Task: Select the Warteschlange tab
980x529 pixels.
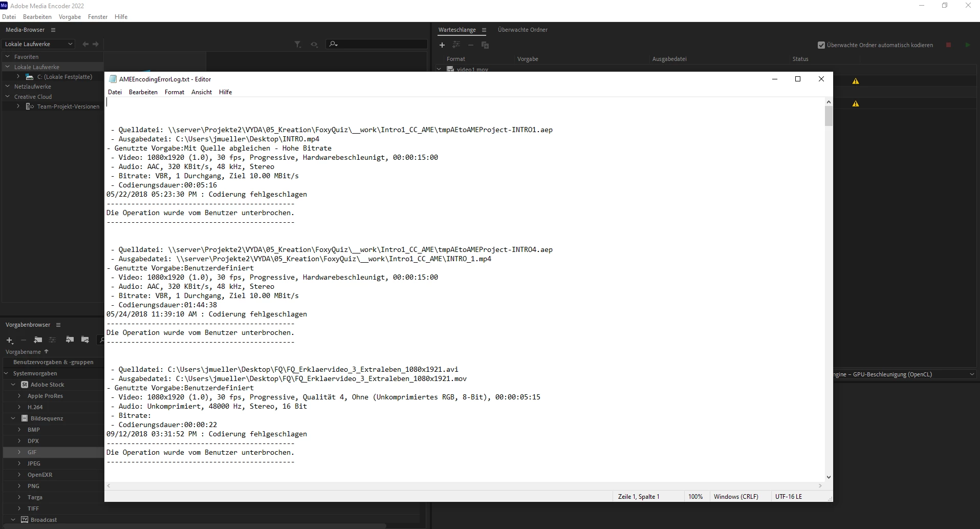Action: [457, 30]
